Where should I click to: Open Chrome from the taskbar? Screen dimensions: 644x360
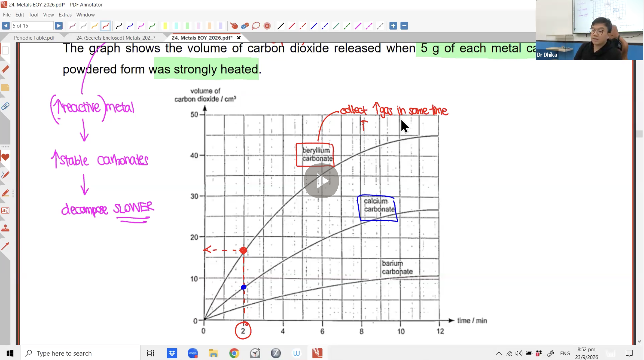234,353
